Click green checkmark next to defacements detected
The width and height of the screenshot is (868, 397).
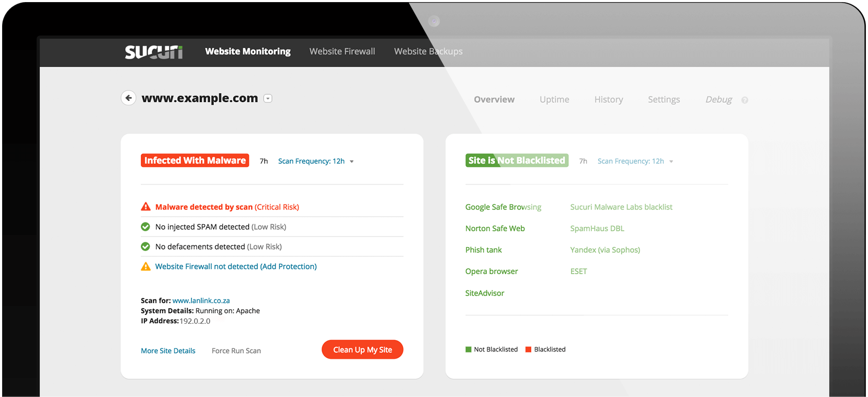coord(146,247)
